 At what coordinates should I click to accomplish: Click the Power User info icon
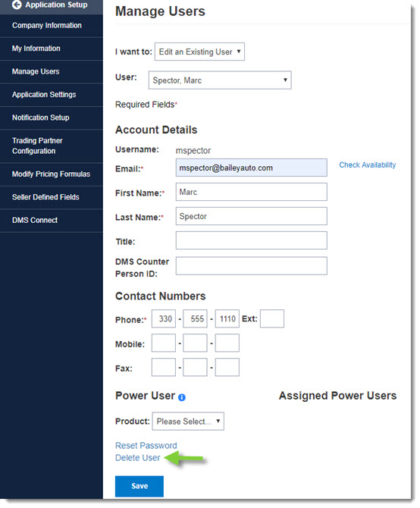pyautogui.click(x=182, y=397)
